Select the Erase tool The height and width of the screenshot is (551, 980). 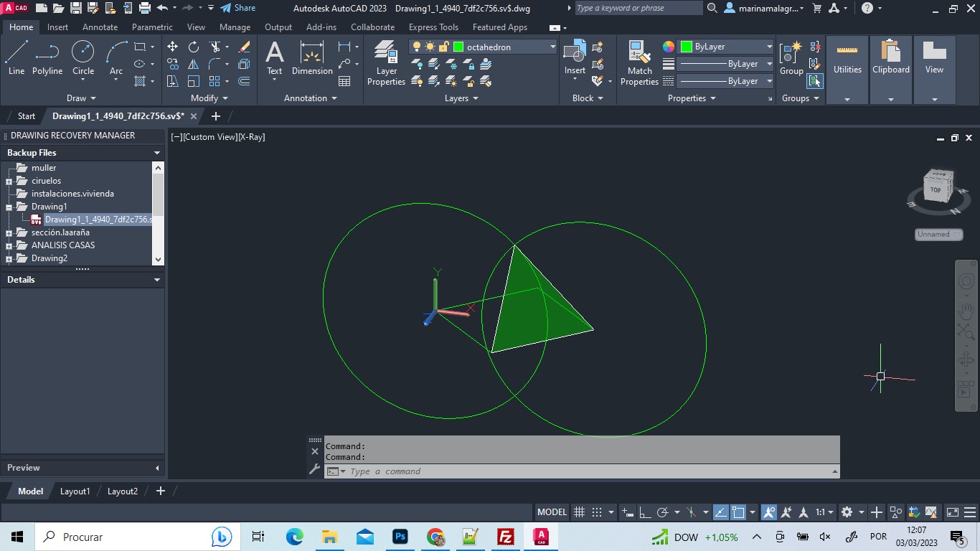[244, 47]
